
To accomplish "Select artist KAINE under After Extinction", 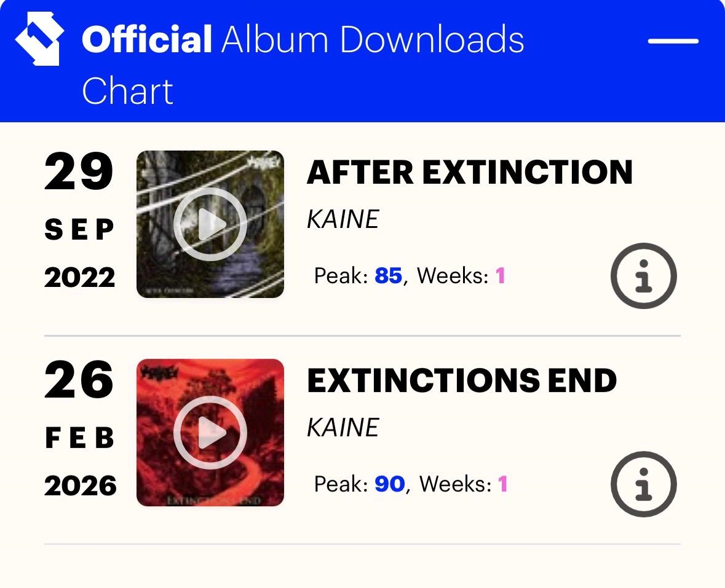I will click(343, 219).
